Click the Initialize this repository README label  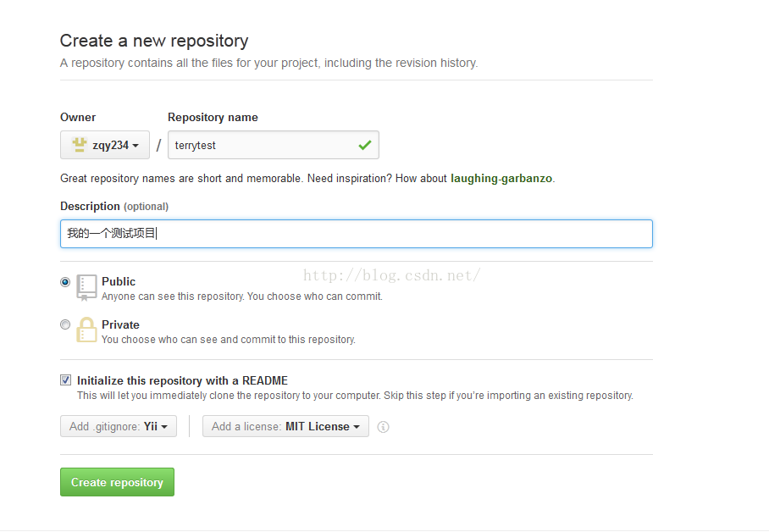182,381
